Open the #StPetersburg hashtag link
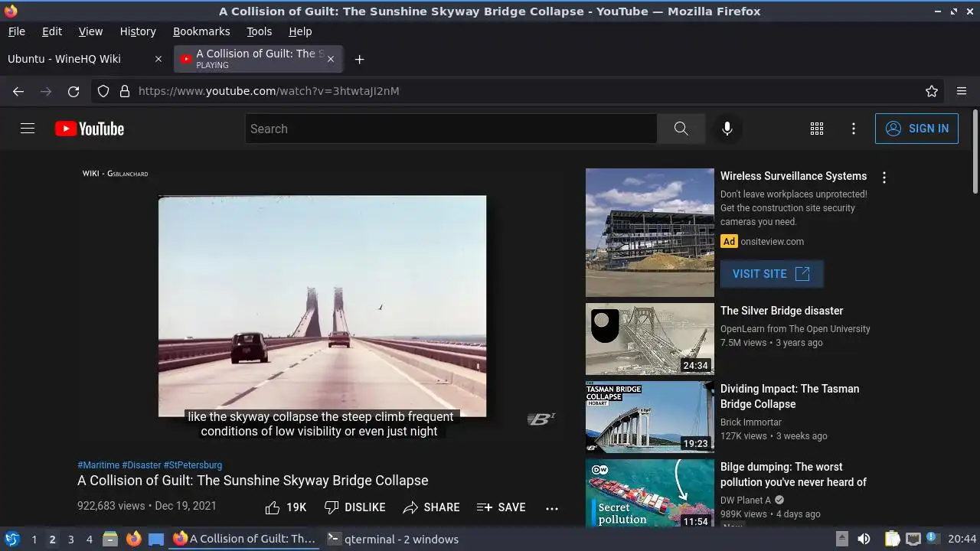Viewport: 980px width, 551px height. point(193,465)
